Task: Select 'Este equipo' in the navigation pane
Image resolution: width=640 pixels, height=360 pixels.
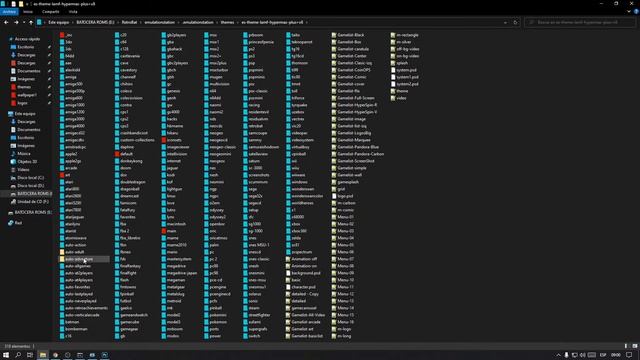Action: [24, 114]
